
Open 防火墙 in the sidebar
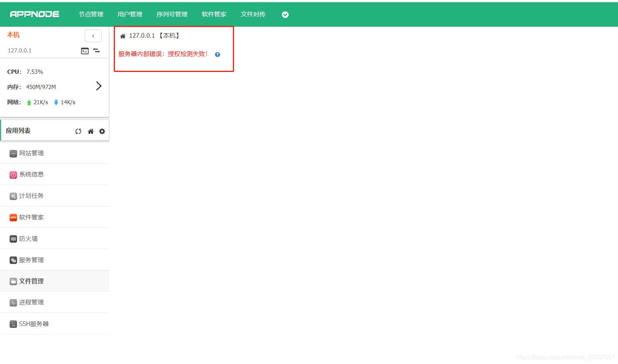pyautogui.click(x=55, y=238)
